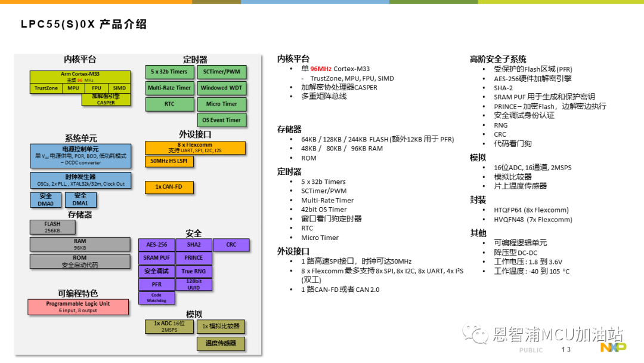
Task: Click the slide title LPC55(S)0X
Action: [x=83, y=24]
